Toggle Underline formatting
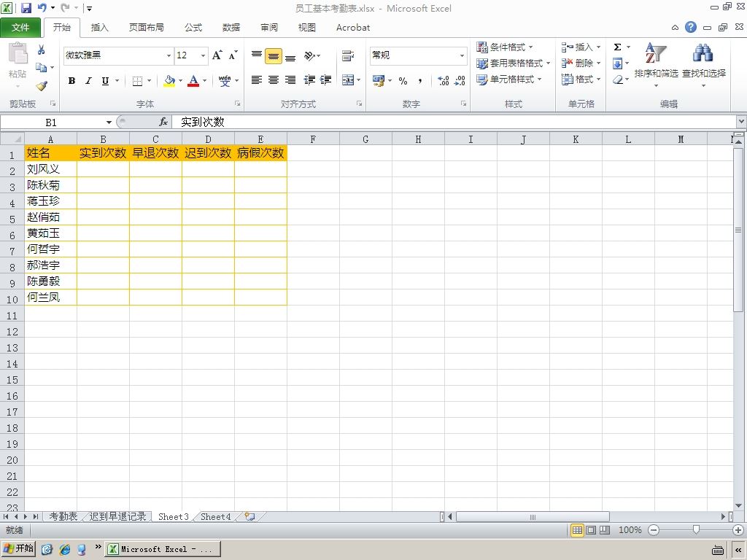The height and width of the screenshot is (560, 747). point(105,81)
